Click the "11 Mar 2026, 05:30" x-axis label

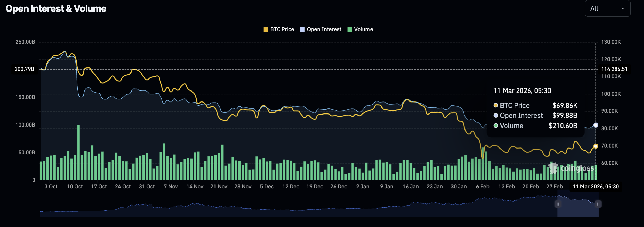point(596,187)
